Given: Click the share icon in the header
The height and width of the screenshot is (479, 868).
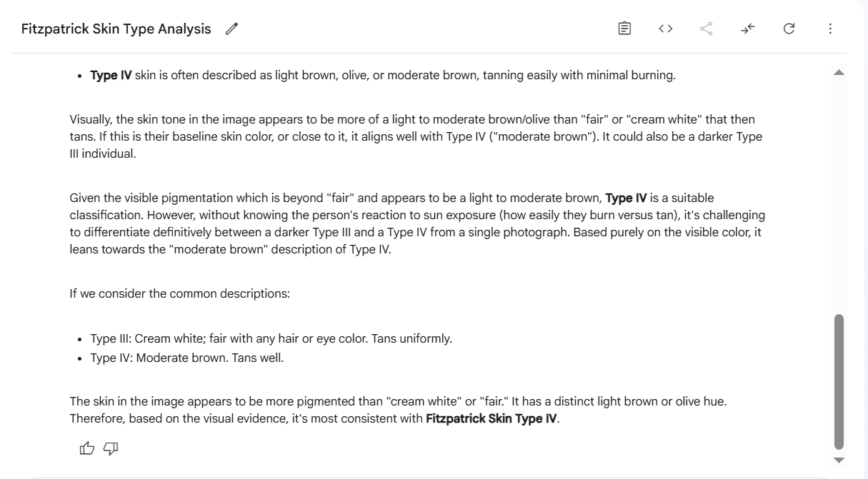Looking at the screenshot, I should pos(707,29).
